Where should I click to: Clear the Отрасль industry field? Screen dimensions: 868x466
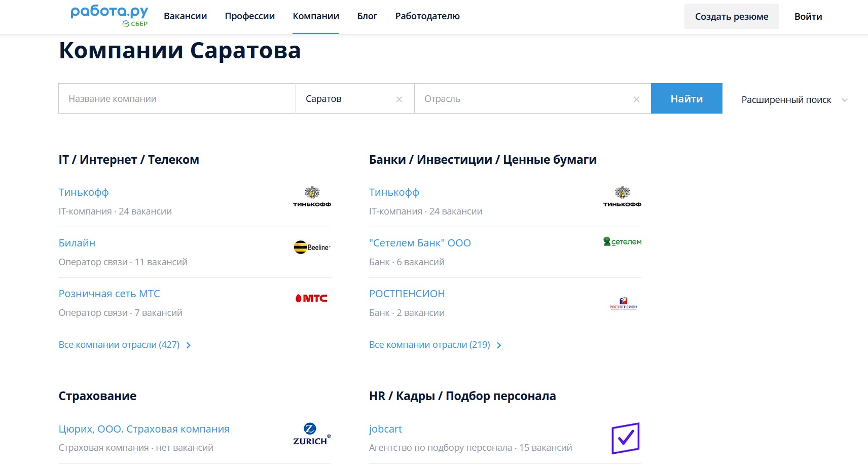[x=636, y=99]
